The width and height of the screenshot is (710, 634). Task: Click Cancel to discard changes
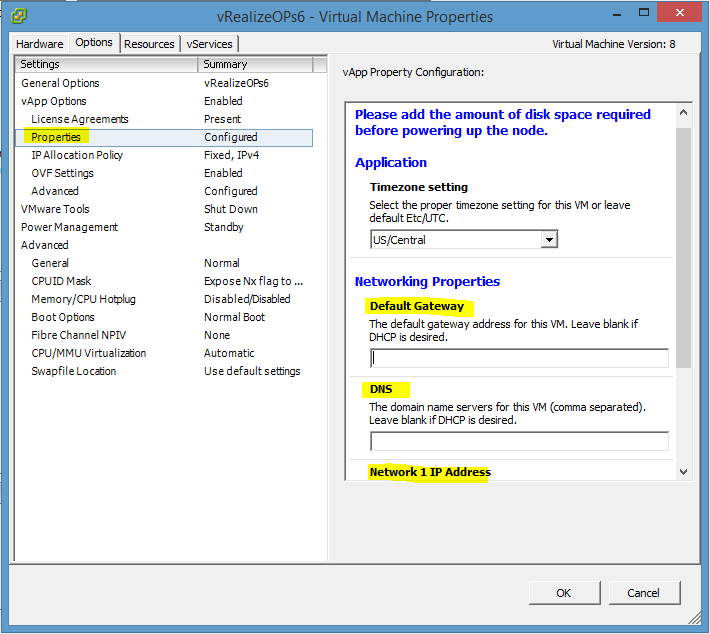click(644, 593)
